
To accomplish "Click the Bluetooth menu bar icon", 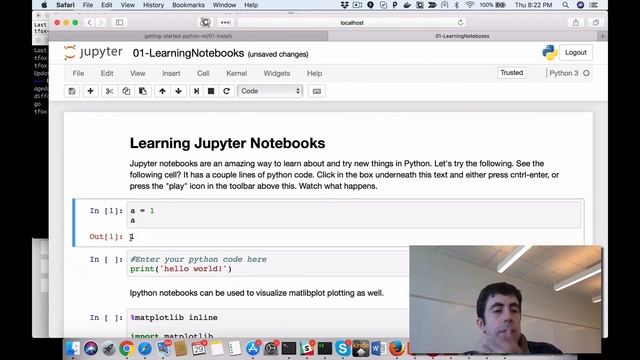I will pos(457,5).
